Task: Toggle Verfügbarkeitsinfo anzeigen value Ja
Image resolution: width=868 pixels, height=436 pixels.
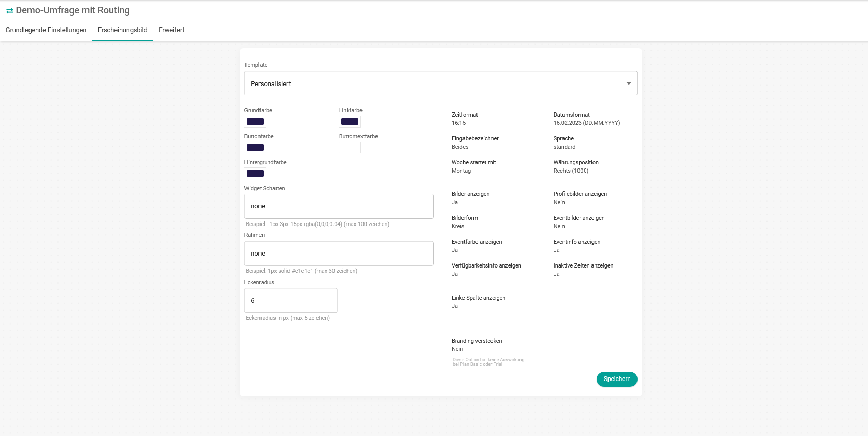Action: (x=455, y=274)
